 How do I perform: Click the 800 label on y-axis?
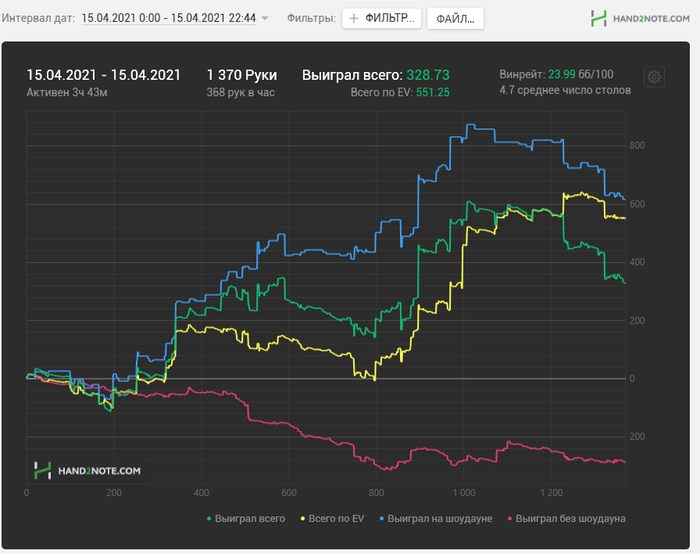point(637,146)
